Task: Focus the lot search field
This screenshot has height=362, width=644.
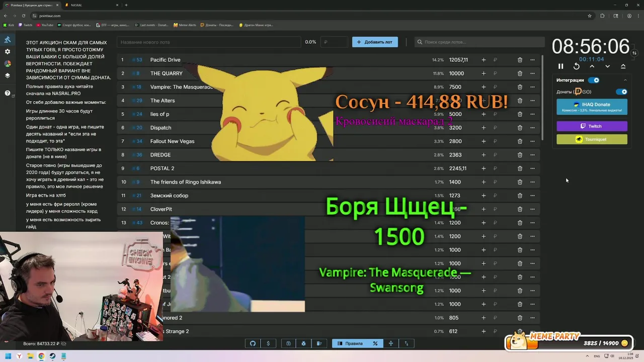Action: click(x=479, y=42)
